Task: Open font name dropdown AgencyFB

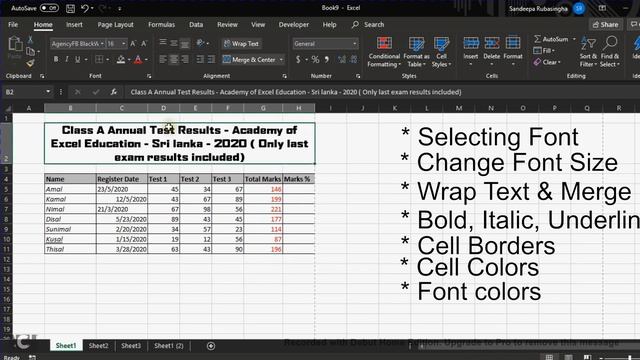Action: tap(102, 43)
